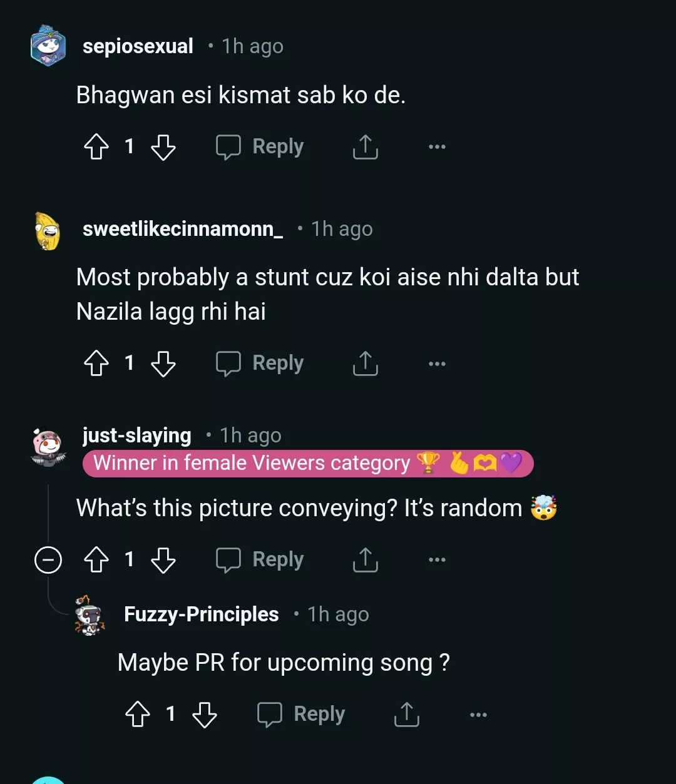Collapse the just-slaying comment thread
The image size is (676, 784).
pyautogui.click(x=48, y=560)
